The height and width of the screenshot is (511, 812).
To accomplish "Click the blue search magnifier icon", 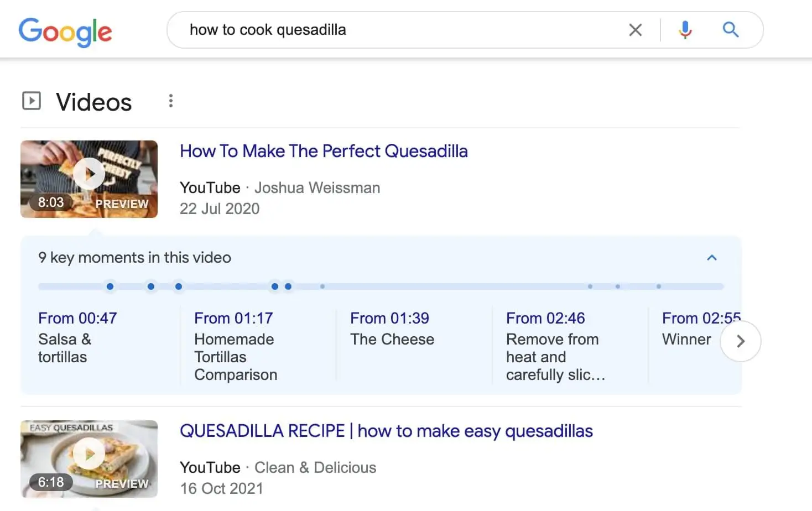I will point(730,30).
